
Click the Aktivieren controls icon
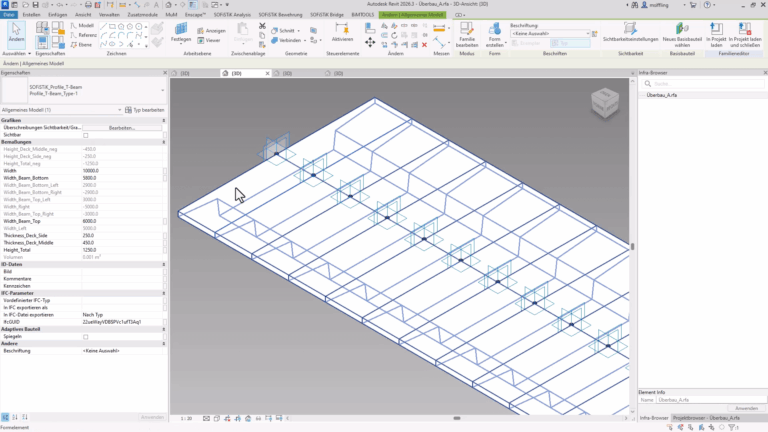[x=342, y=32]
